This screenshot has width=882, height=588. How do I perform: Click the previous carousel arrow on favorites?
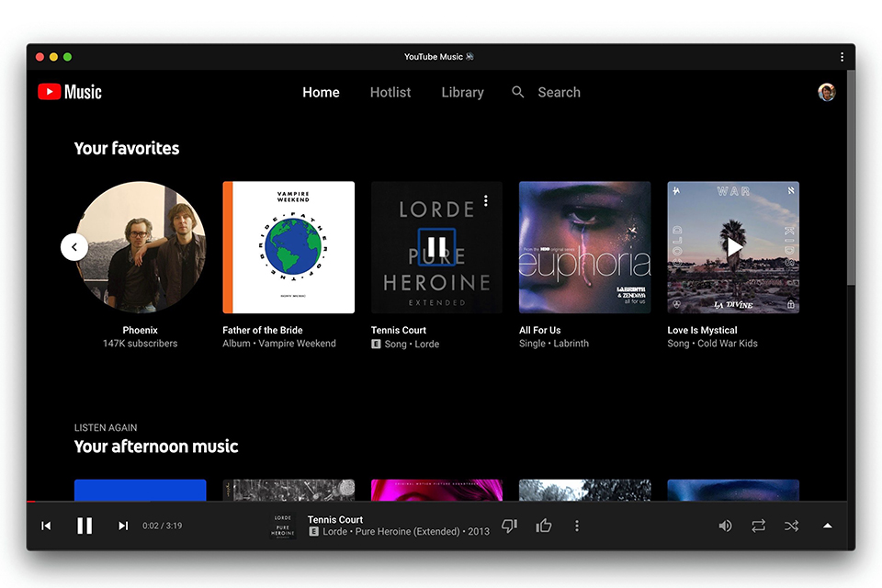[x=74, y=247]
